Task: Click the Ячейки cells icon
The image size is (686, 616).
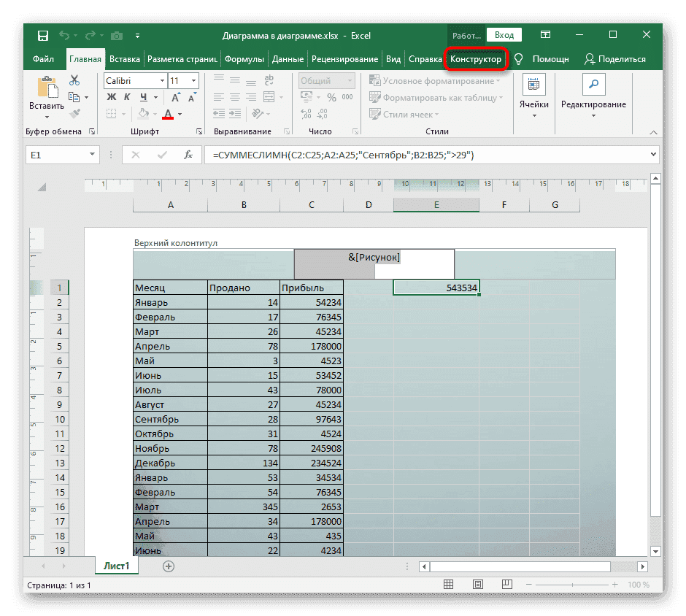Action: [533, 85]
